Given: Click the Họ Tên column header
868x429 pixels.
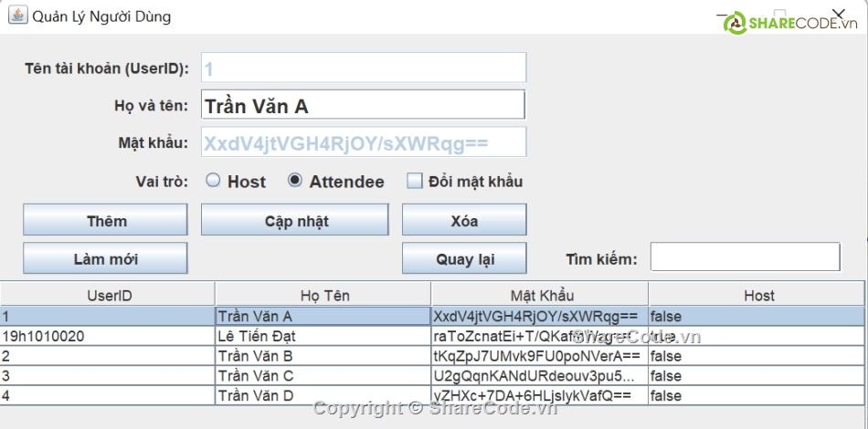Looking at the screenshot, I should pos(324,295).
